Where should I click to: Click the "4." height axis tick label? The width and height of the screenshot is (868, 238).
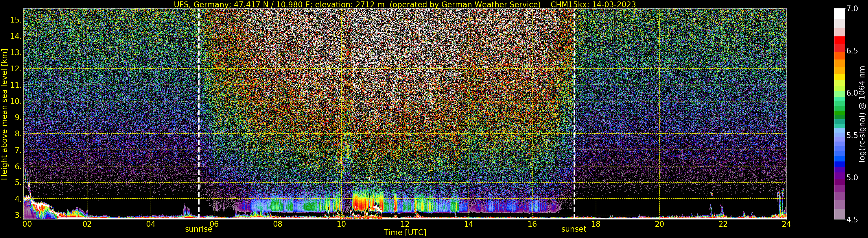tap(18, 199)
